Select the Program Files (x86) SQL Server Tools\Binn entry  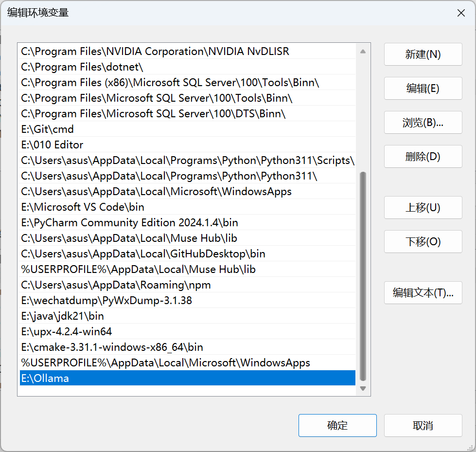tap(188, 82)
